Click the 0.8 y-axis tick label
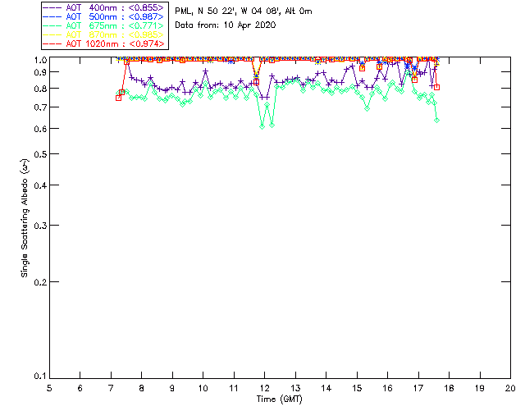This screenshot has height=420, width=525. [x=40, y=89]
